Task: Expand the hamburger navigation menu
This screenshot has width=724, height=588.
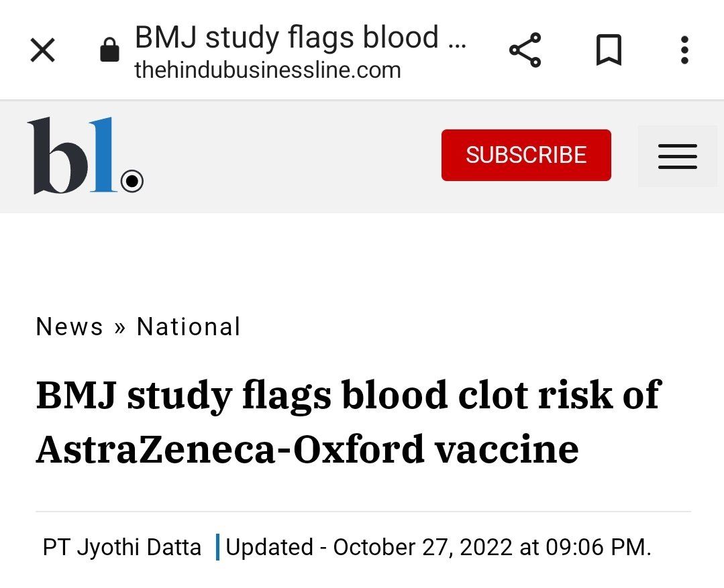Action: (x=677, y=156)
